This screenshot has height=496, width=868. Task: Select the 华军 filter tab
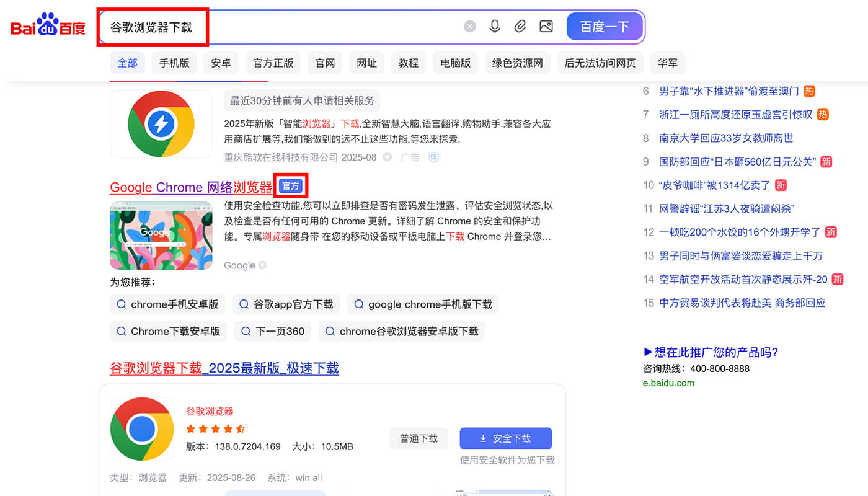point(668,63)
